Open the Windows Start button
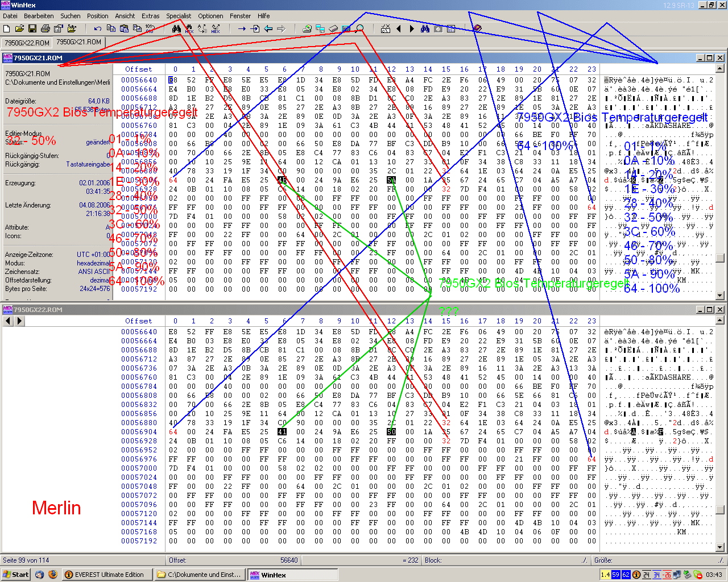 [16, 575]
